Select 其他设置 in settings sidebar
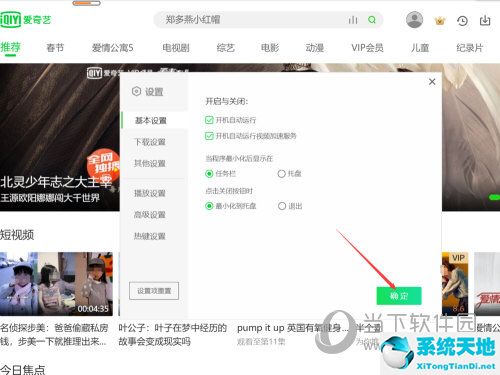Screen dimensions: 500x375 [150, 163]
